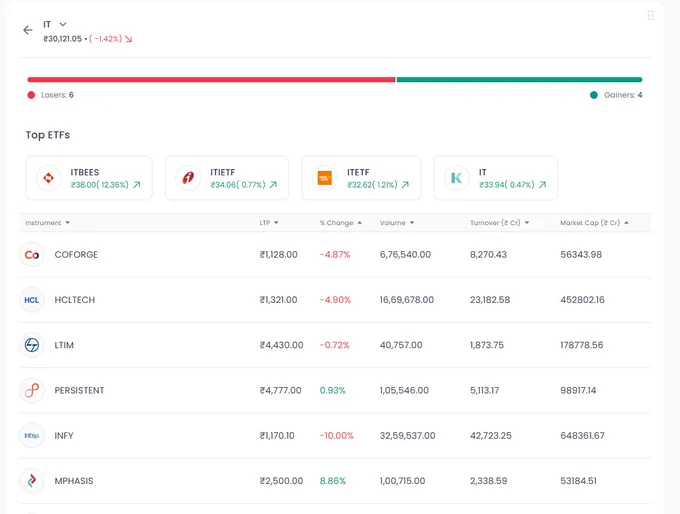Sort by Market Cap (₹ Cr) column
Image resolution: width=680 pixels, height=514 pixels.
(594, 223)
